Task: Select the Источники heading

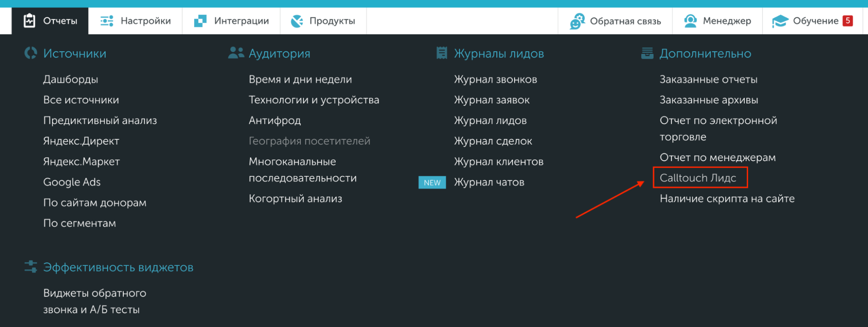Action: [x=75, y=53]
